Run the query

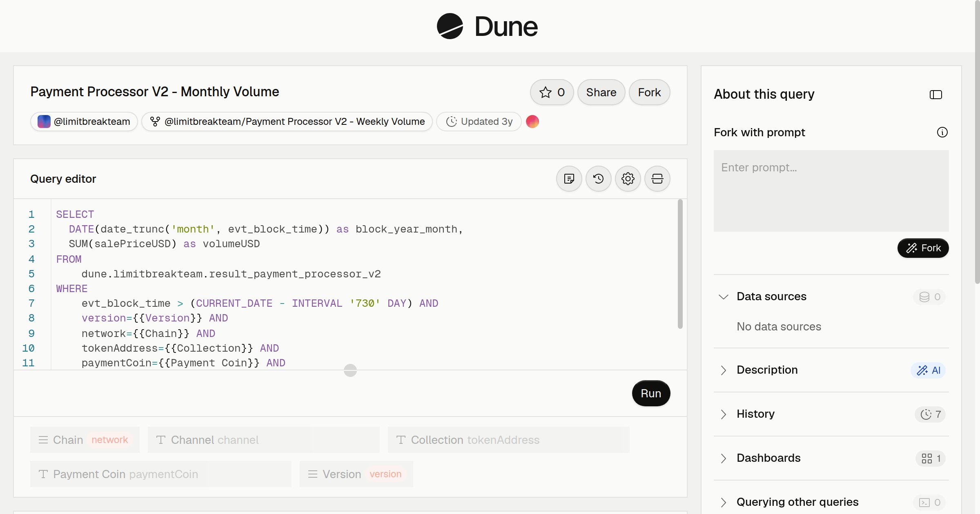651,393
